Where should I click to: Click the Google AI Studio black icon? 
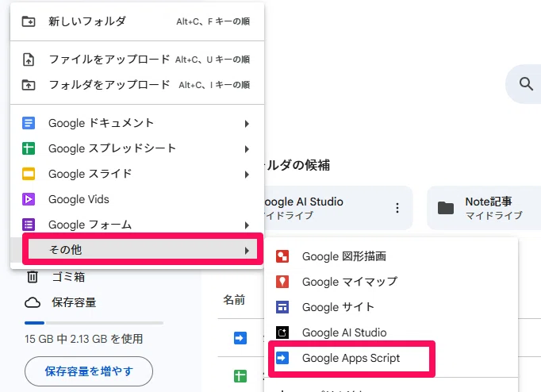[x=282, y=332]
